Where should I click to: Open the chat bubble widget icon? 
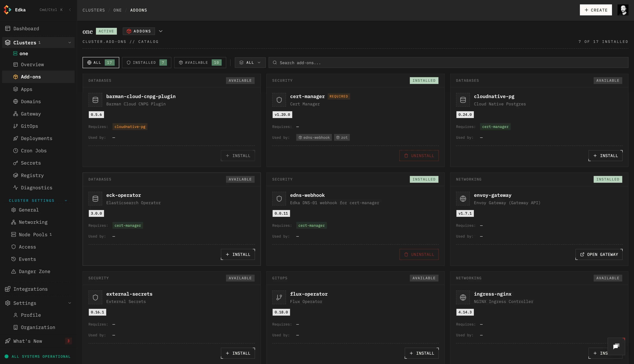coord(616,346)
